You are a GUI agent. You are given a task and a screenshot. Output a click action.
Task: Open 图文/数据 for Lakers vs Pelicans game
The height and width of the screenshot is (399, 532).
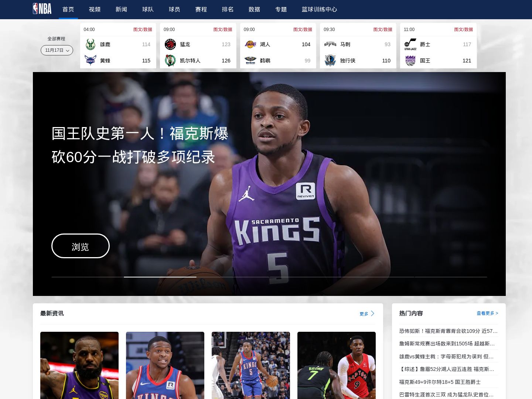pos(303,30)
